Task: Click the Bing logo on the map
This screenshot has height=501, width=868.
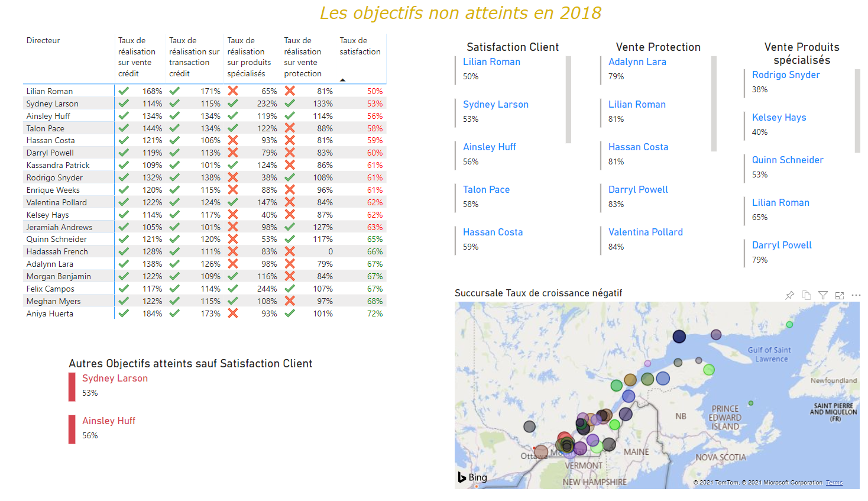Action: click(x=472, y=477)
